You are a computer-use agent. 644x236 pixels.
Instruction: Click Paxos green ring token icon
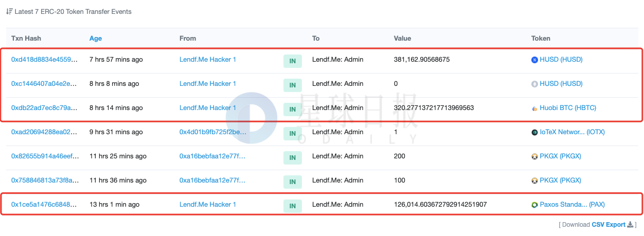click(x=534, y=205)
